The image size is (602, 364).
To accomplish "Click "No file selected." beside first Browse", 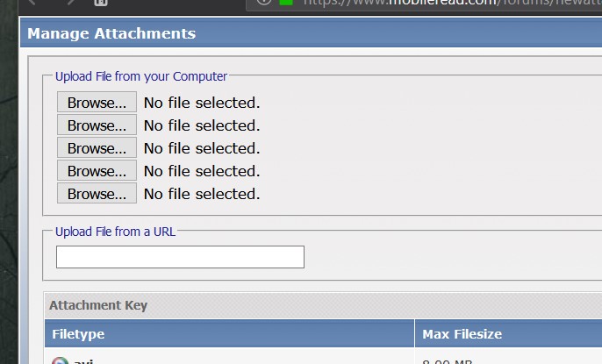I will point(202,103).
